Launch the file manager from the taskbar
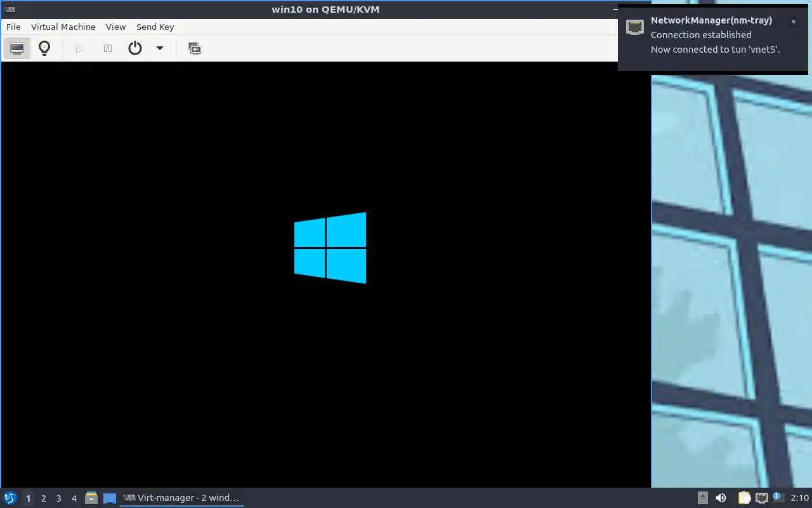 (x=91, y=498)
